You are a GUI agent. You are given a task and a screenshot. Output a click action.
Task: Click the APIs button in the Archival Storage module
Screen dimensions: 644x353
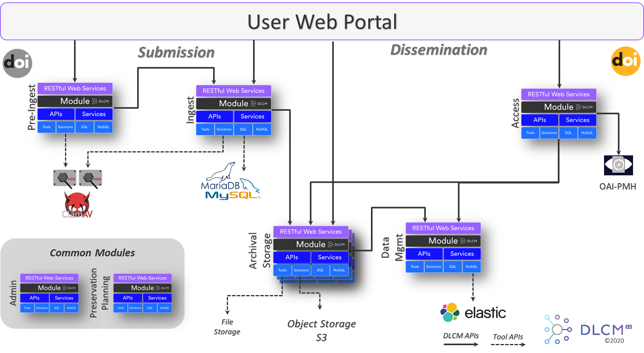click(x=291, y=257)
